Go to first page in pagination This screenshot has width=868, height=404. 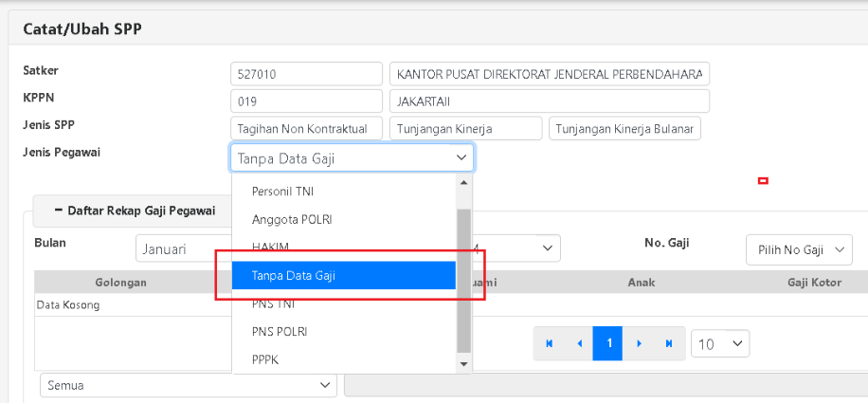(x=549, y=343)
